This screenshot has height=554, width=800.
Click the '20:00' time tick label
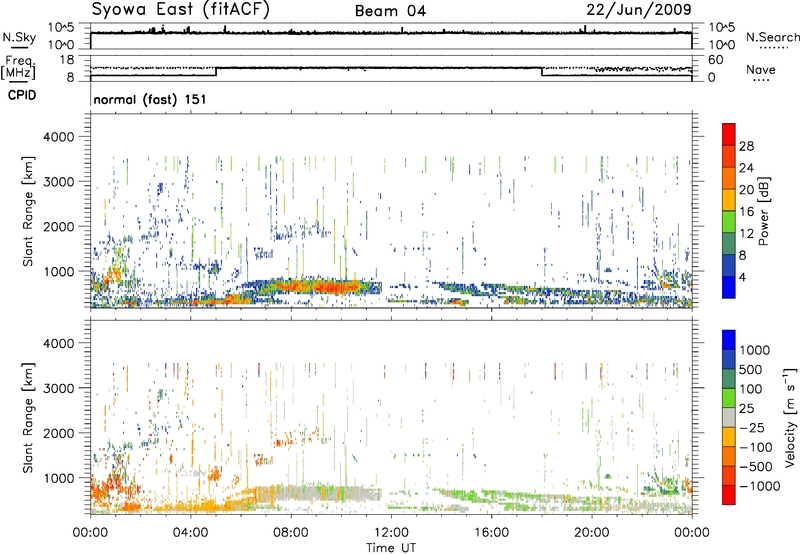coord(592,532)
